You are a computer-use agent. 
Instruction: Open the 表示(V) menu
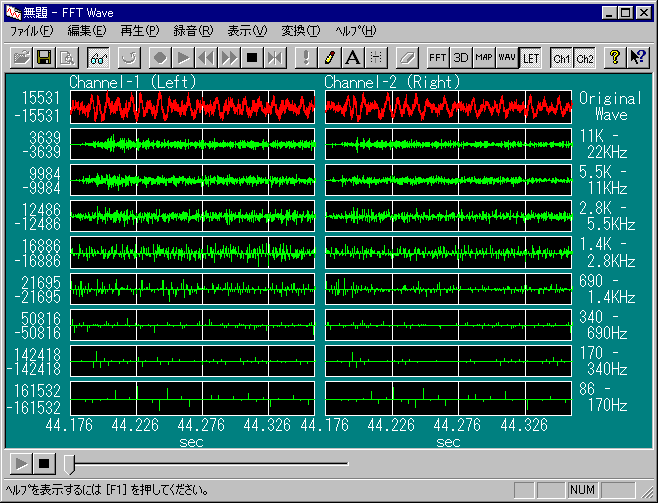(246, 31)
